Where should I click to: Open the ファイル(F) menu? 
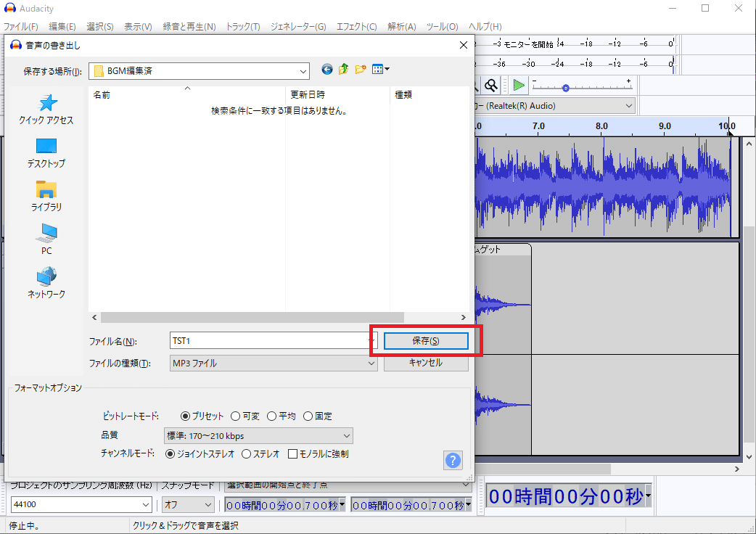coord(21,27)
